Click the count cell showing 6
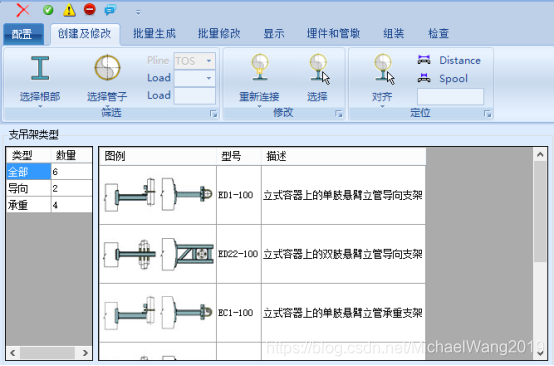 72,172
